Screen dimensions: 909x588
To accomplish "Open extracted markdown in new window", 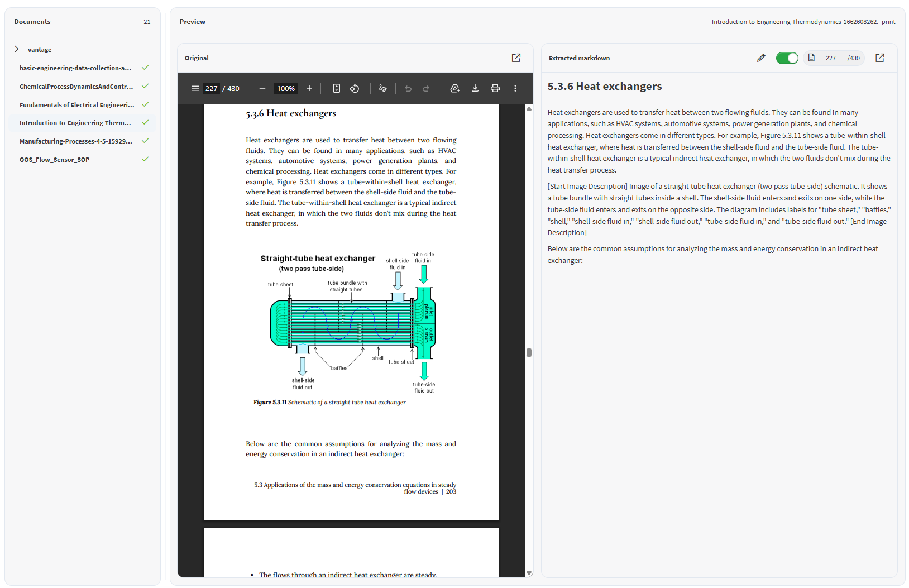I will tap(880, 58).
